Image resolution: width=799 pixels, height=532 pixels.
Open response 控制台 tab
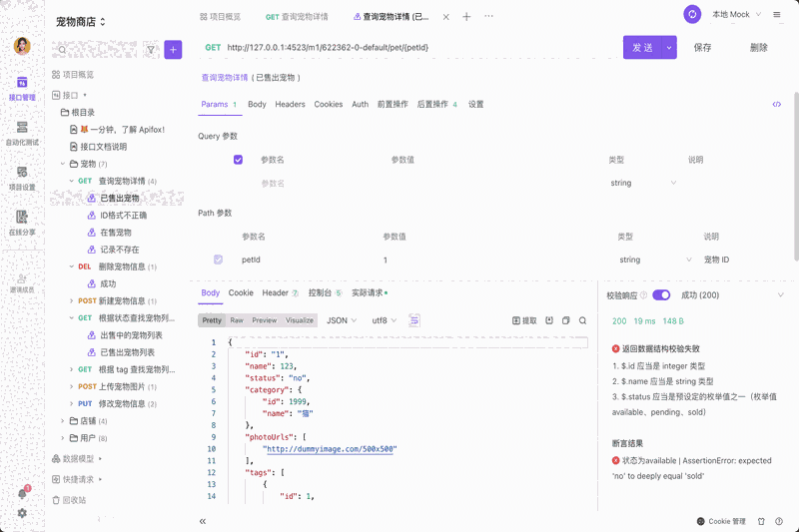click(326, 293)
